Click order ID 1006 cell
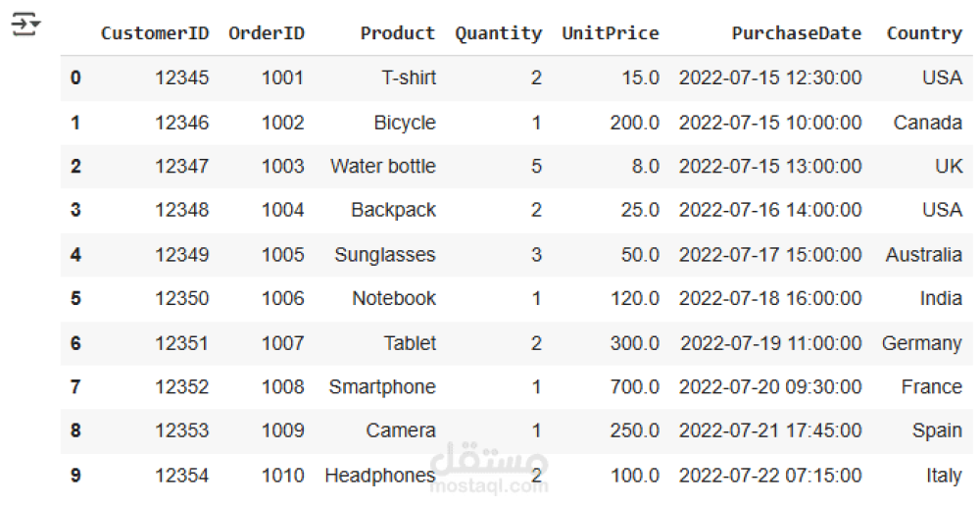980x506 pixels. [282, 298]
